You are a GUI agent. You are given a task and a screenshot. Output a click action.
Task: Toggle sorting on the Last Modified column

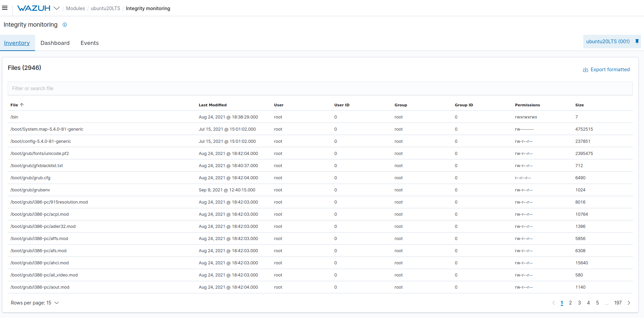click(212, 105)
